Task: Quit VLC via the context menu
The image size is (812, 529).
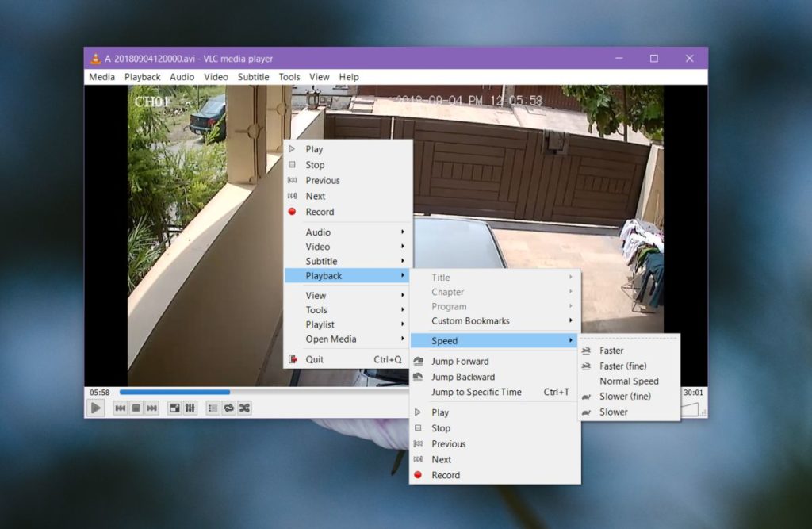Action: click(313, 358)
